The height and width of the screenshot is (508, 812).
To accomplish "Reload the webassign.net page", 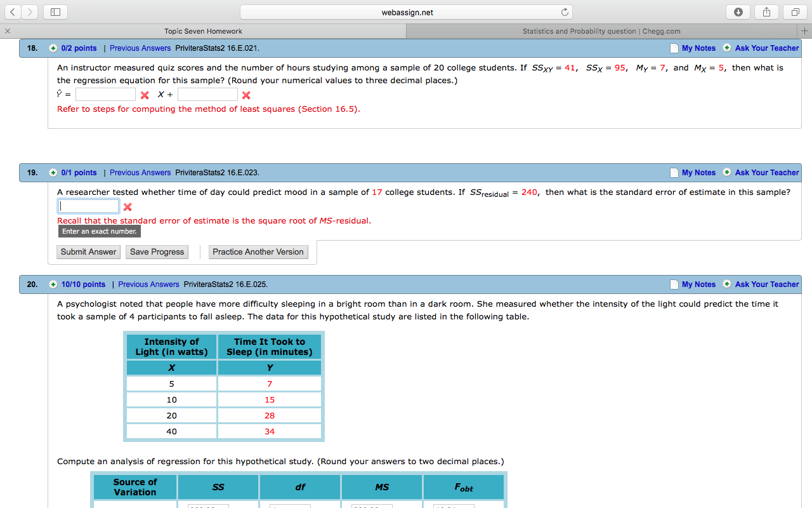I will pos(565,11).
